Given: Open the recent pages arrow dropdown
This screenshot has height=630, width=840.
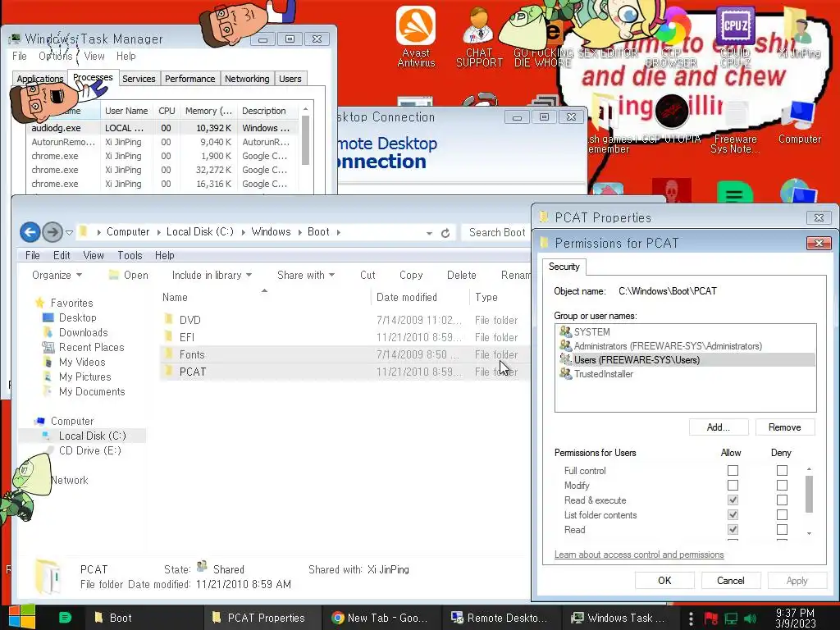Looking at the screenshot, I should (x=69, y=232).
